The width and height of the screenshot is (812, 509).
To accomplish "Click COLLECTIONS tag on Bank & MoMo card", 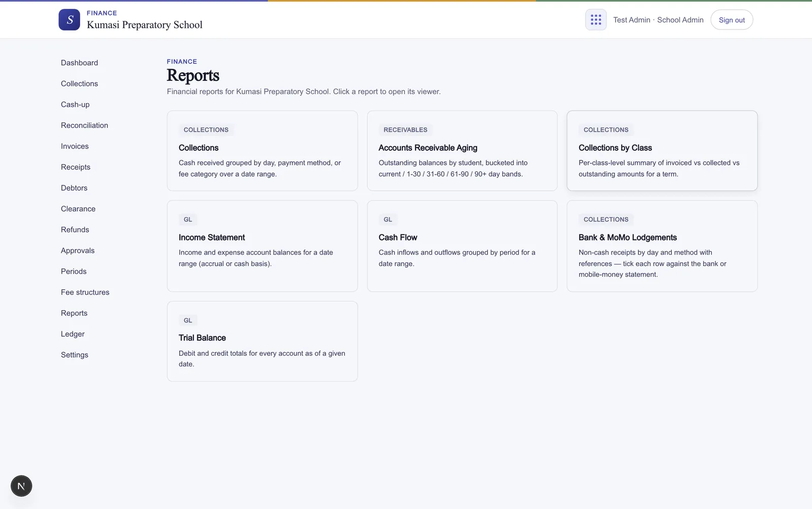I will coord(606,220).
